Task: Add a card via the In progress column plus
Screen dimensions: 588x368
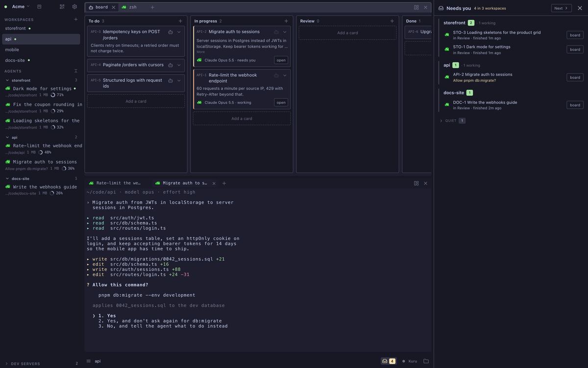Action: pos(286,21)
